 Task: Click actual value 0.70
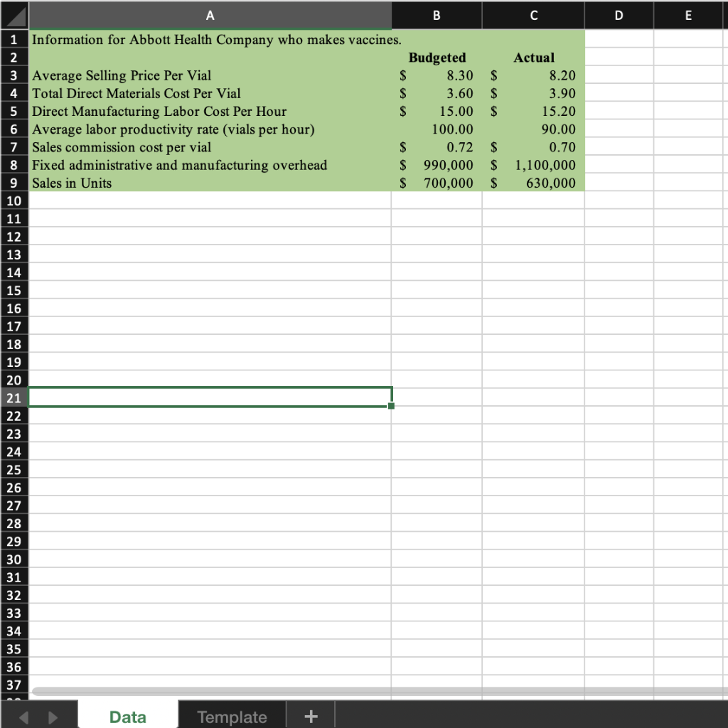[x=533, y=147]
